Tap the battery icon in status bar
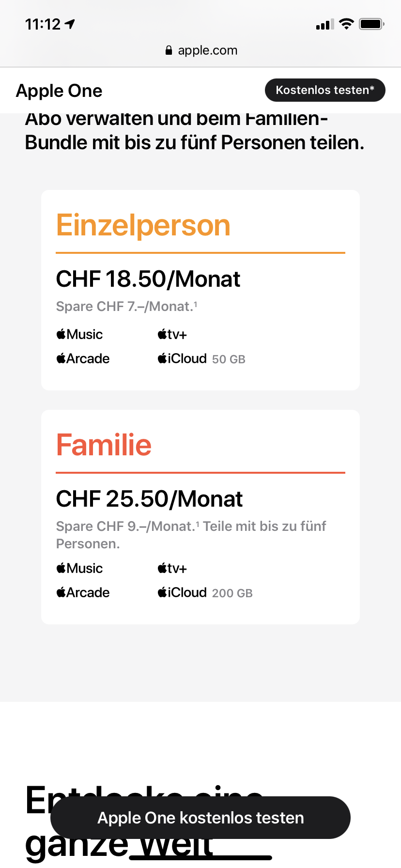The image size is (401, 868). tap(371, 24)
